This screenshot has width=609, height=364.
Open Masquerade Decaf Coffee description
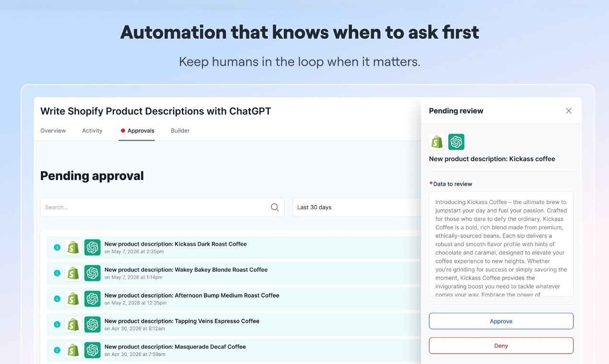[175, 347]
